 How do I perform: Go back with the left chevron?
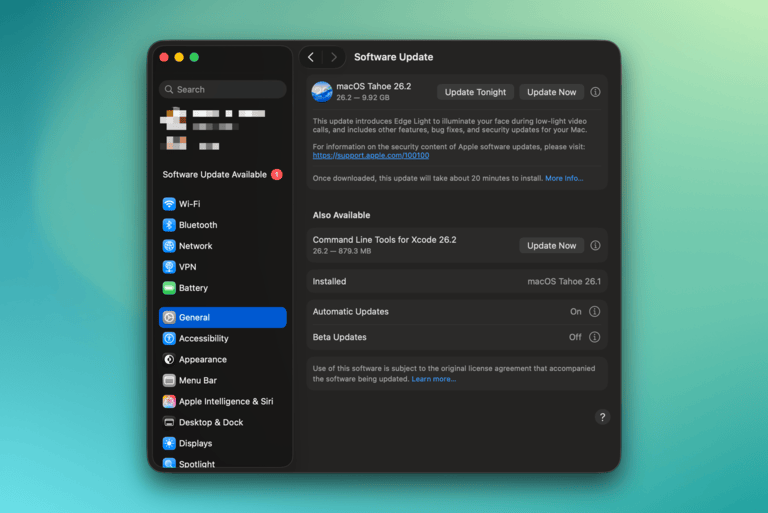click(x=311, y=57)
